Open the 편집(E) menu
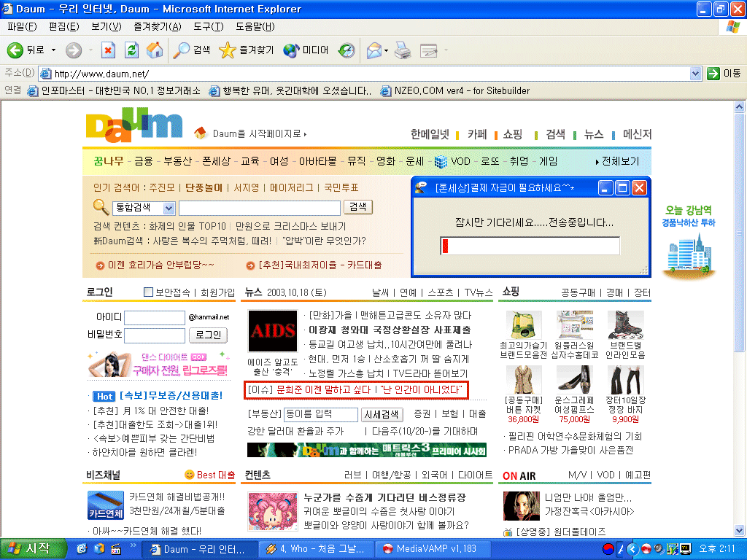Image resolution: width=747 pixels, height=560 pixels. pos(64,27)
